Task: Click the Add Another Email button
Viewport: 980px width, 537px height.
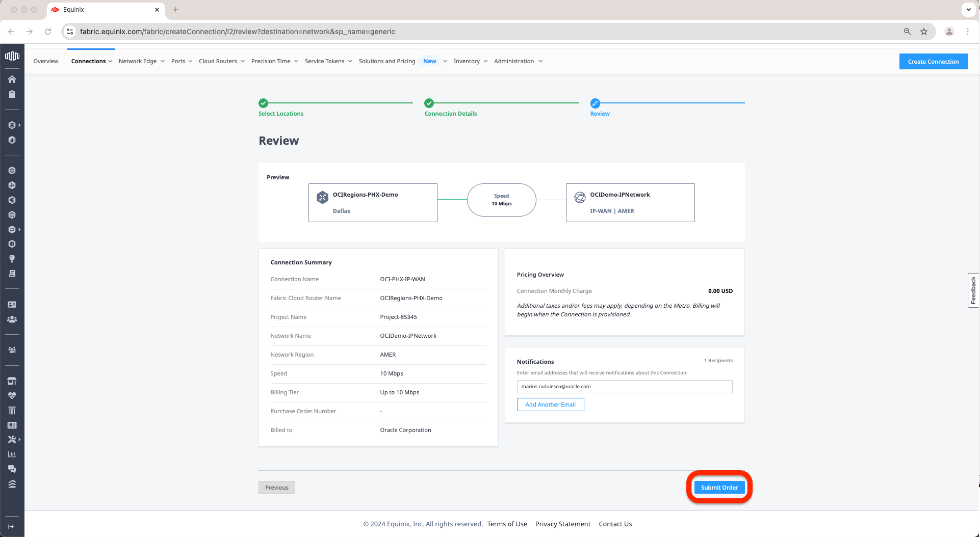Action: coord(550,405)
